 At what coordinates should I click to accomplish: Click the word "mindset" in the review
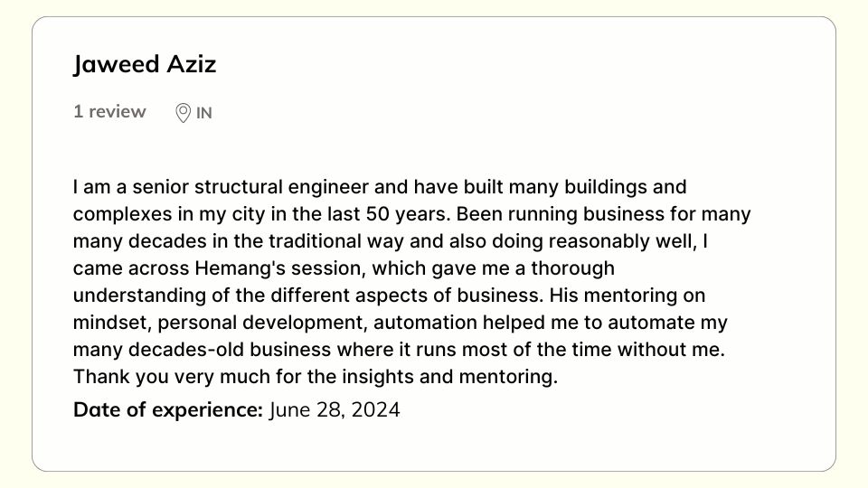[x=105, y=323]
